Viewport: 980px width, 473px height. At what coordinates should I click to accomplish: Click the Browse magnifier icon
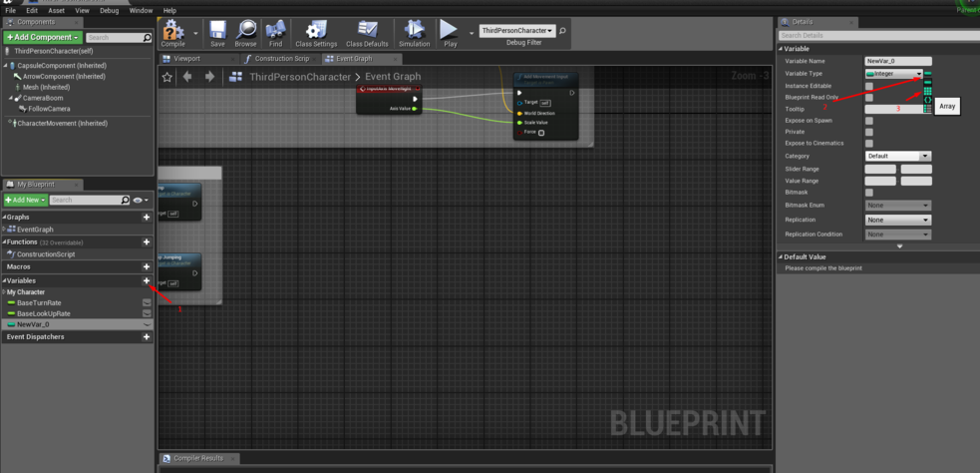click(x=245, y=30)
